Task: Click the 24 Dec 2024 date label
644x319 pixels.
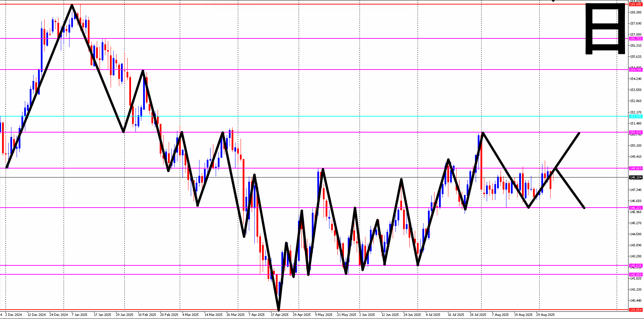Action: [59, 315]
